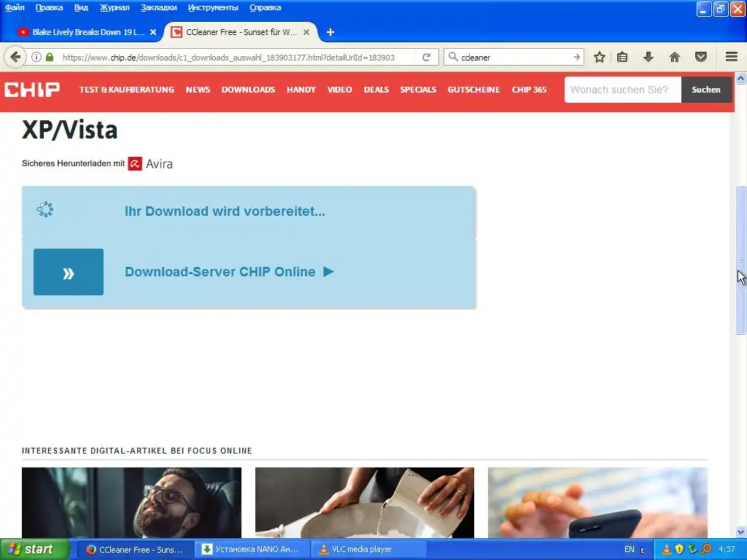Open the Правка menu

(x=49, y=7)
